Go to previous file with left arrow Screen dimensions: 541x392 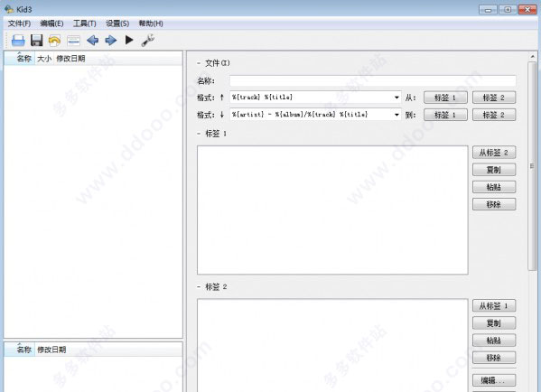pyautogui.click(x=92, y=41)
